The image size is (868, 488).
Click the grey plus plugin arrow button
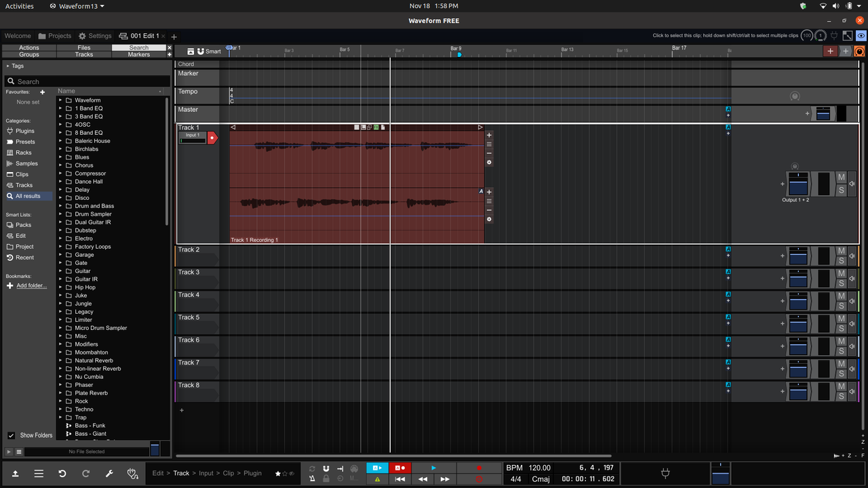(846, 51)
